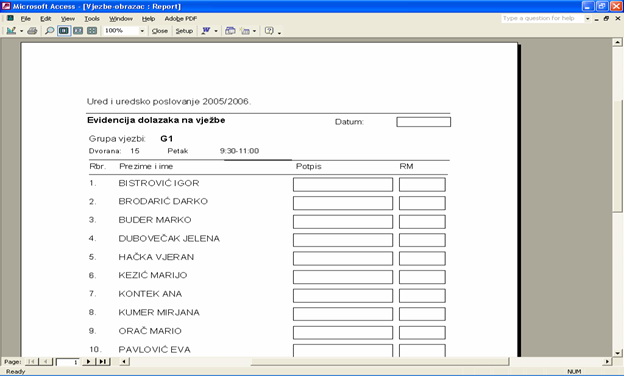Go to last page navigation button
The image size is (626, 377).
[103, 362]
